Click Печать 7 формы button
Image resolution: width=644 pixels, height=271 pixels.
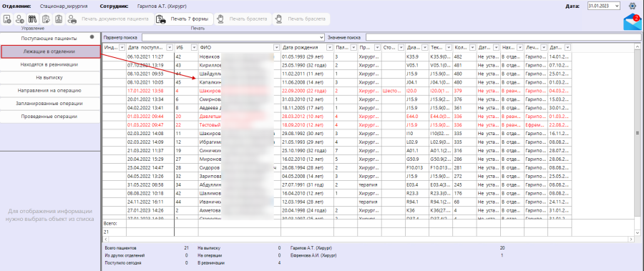184,19
